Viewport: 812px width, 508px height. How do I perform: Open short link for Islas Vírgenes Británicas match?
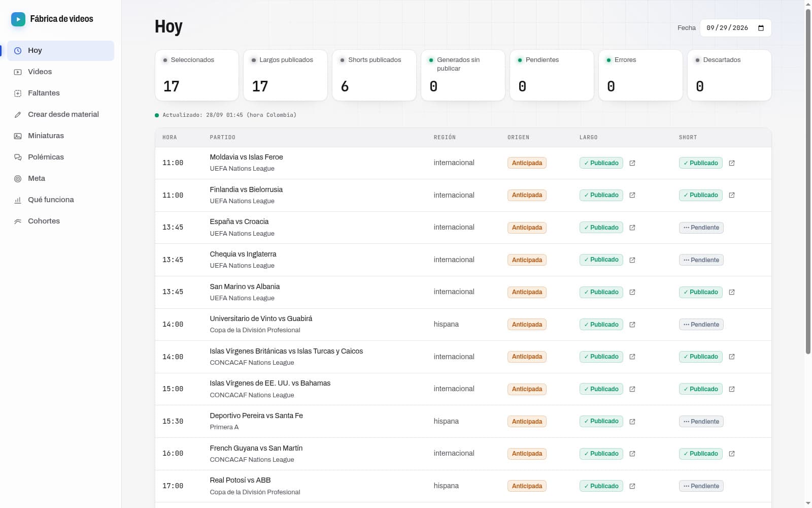point(732,357)
